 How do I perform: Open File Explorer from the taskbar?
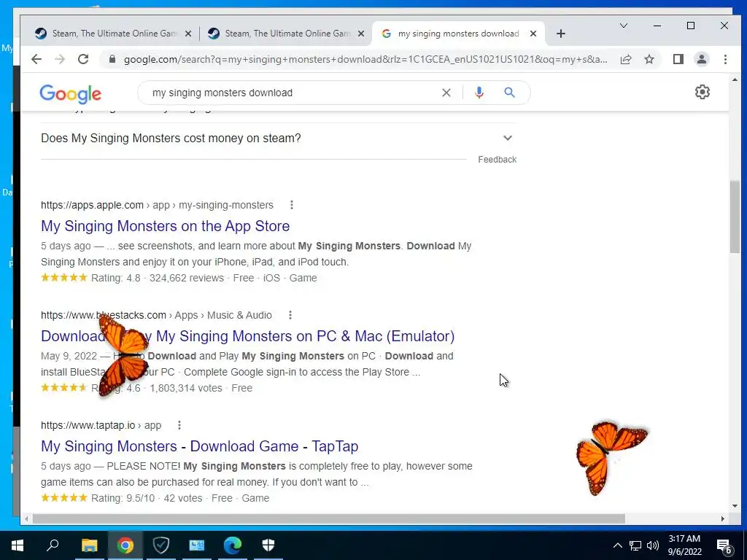[89, 545]
